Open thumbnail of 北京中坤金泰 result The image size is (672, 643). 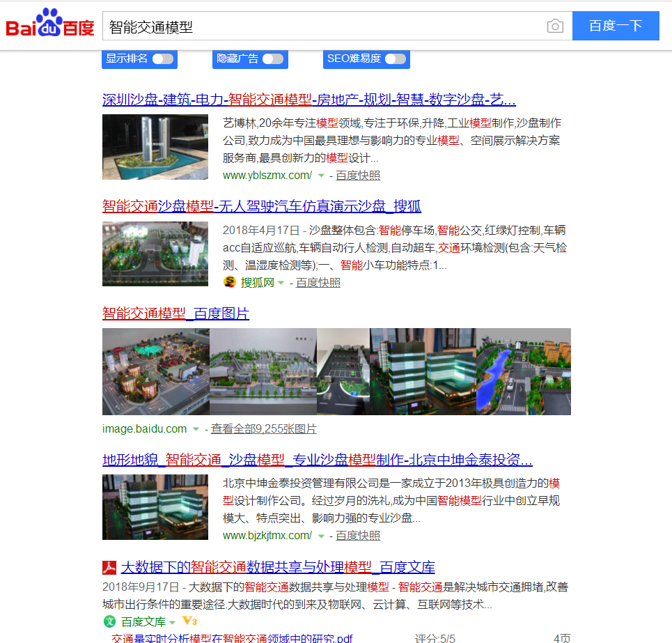point(155,507)
